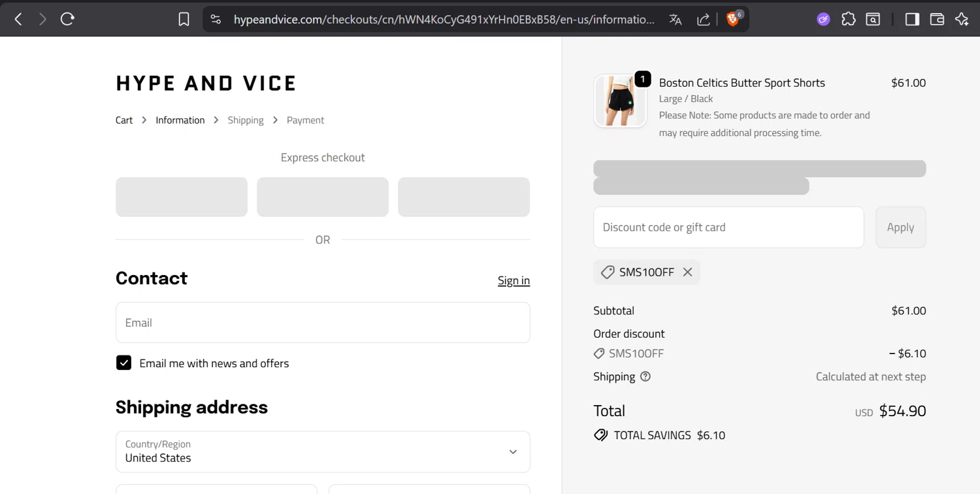Viewport: 980px width, 494px height.
Task: Click the Boston Celtics Butter Sport Shorts title
Action: pyautogui.click(x=742, y=83)
